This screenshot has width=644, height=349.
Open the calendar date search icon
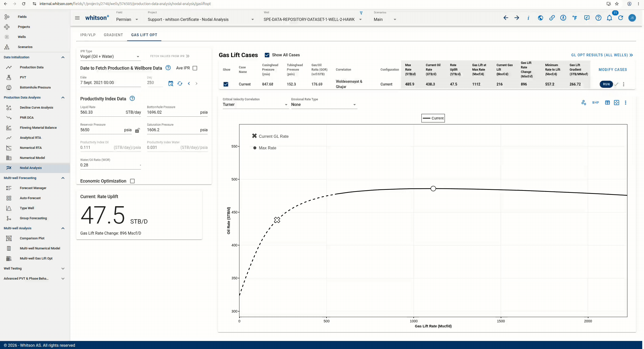tap(171, 83)
